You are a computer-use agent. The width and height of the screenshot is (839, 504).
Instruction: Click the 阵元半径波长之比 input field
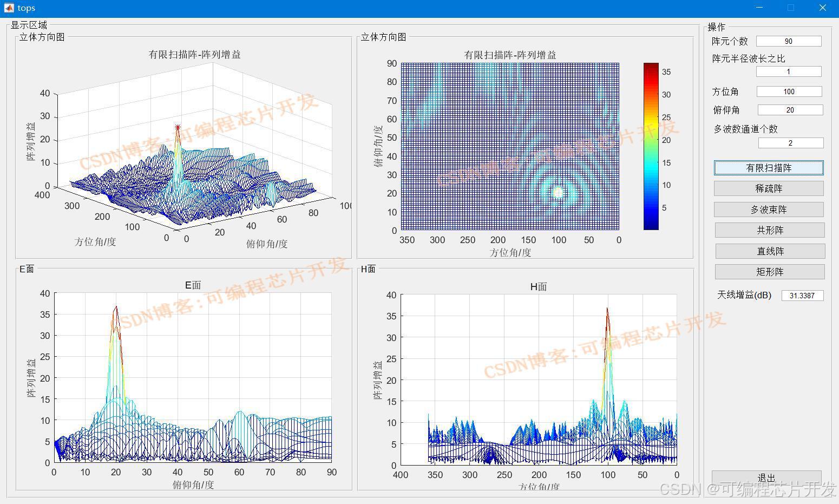pyautogui.click(x=789, y=71)
